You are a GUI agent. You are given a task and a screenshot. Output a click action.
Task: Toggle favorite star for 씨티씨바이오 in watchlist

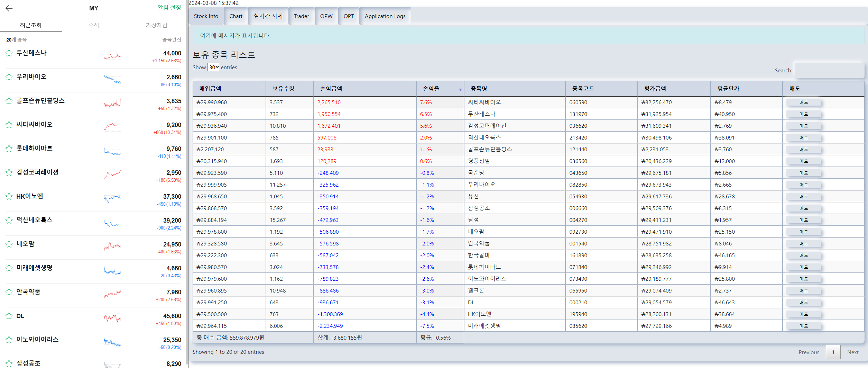point(9,125)
